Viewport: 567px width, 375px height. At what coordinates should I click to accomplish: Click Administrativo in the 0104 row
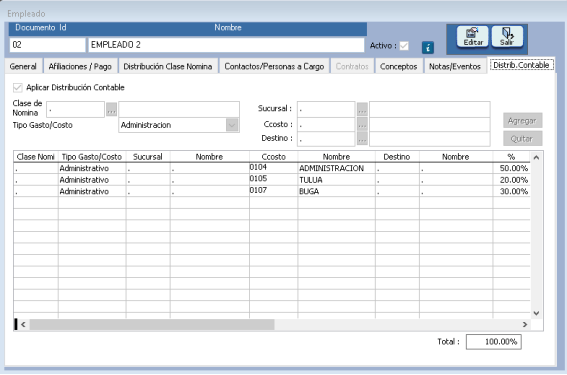coord(92,168)
